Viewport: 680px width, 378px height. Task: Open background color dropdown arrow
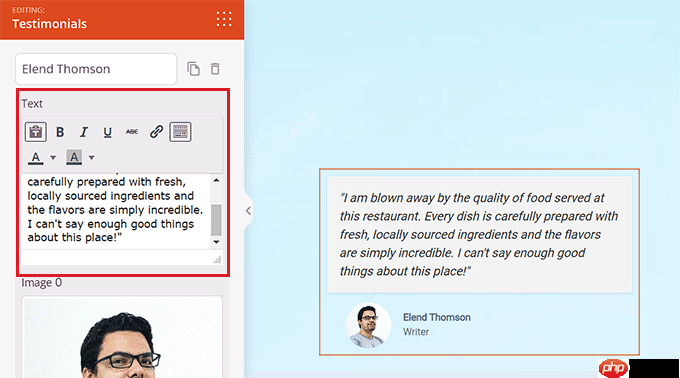point(92,158)
